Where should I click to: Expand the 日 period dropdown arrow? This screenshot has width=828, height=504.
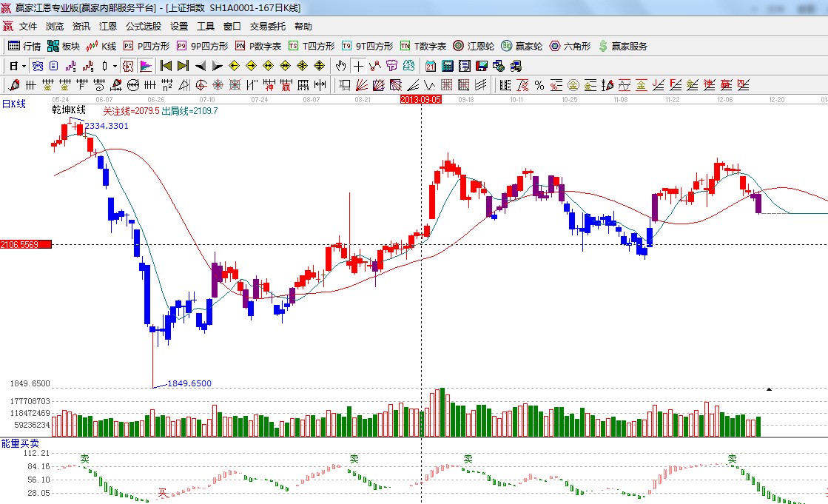24,65
